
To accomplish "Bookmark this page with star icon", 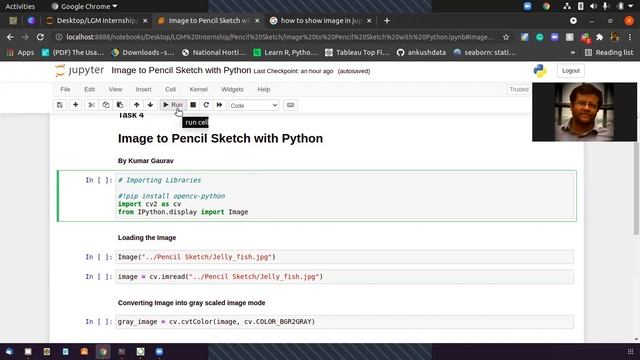I will (506, 37).
